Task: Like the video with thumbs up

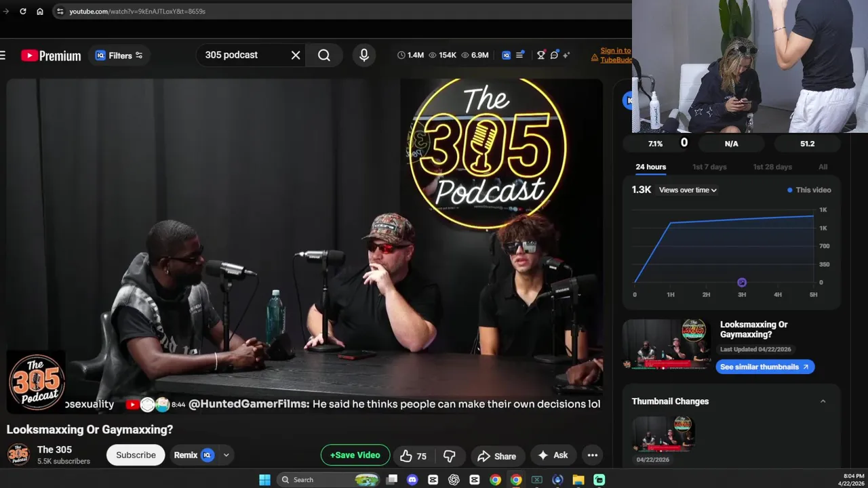Action: [x=413, y=455]
